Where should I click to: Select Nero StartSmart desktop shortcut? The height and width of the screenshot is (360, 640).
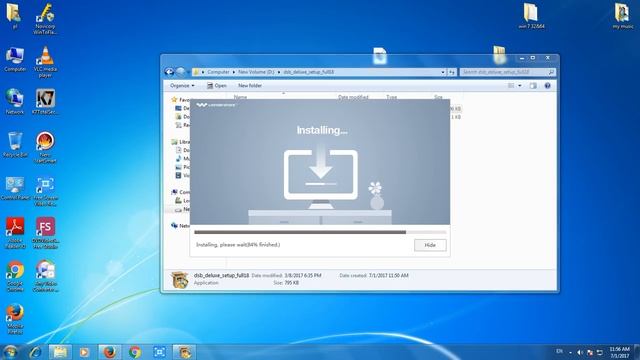coord(45,147)
